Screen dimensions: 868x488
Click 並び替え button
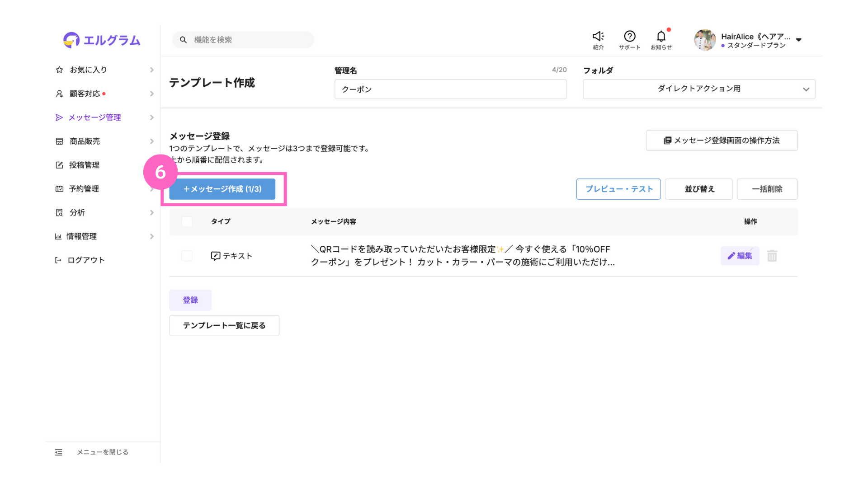[x=699, y=189]
